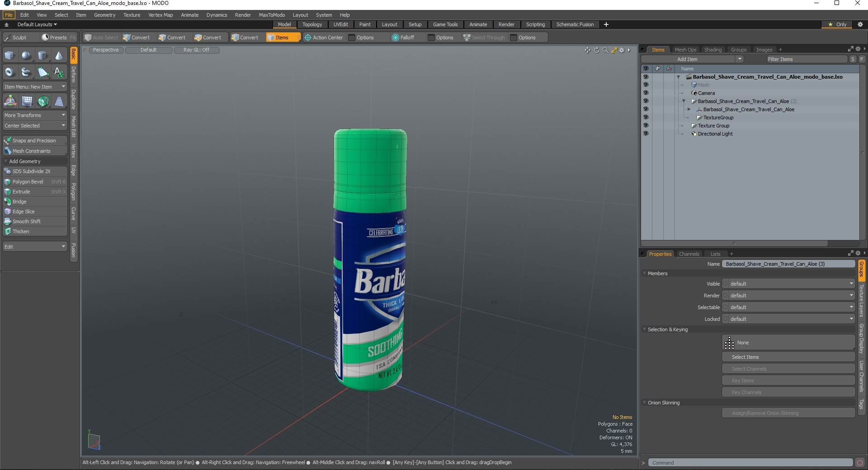868x470 pixels.
Task: Toggle the Falloff options checkbox
Action: (x=431, y=38)
